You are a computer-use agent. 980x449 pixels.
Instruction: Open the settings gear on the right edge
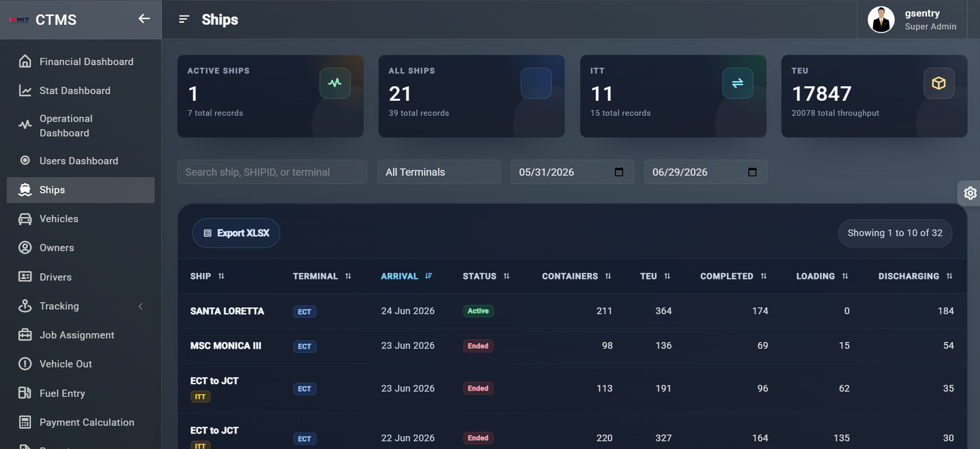pos(970,193)
